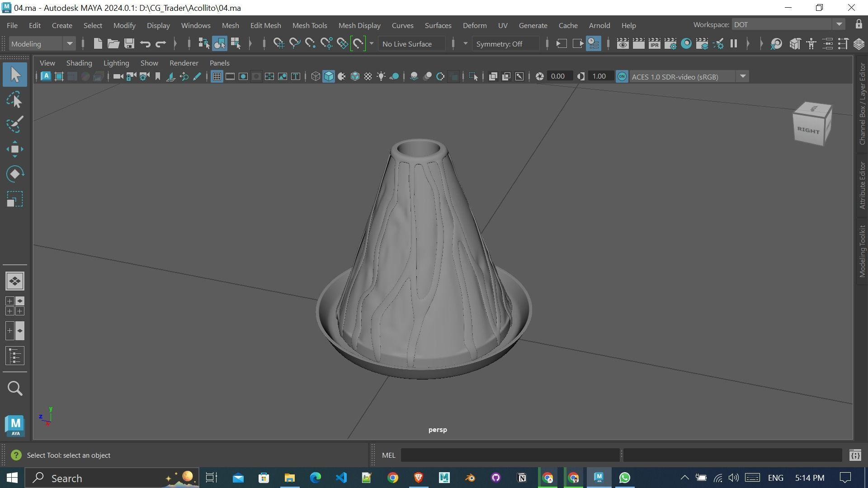Image resolution: width=868 pixels, height=488 pixels.
Task: Open the Outliner from sidebar
Action: tap(15, 356)
